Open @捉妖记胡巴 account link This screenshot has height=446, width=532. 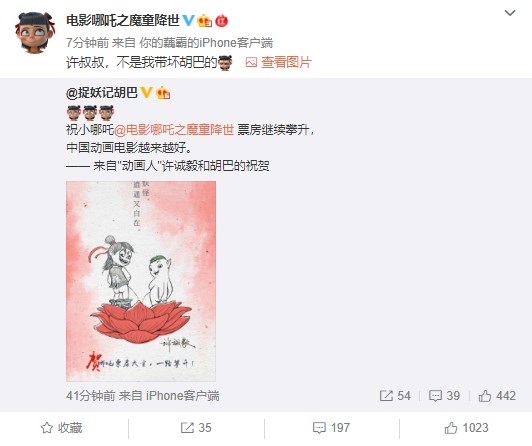(x=102, y=93)
